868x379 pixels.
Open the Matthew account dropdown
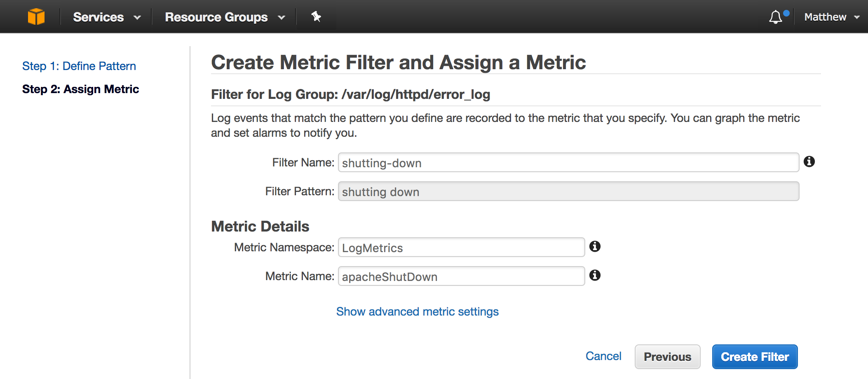pyautogui.click(x=832, y=17)
